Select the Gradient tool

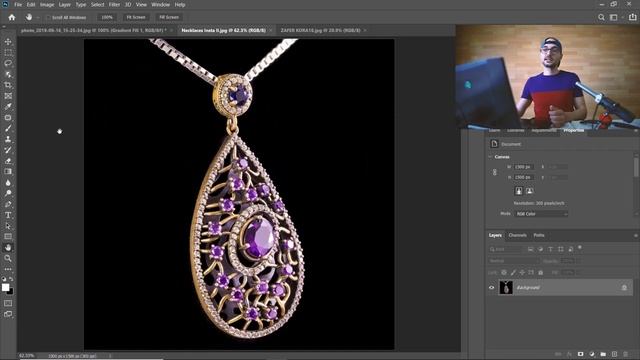tap(8, 171)
